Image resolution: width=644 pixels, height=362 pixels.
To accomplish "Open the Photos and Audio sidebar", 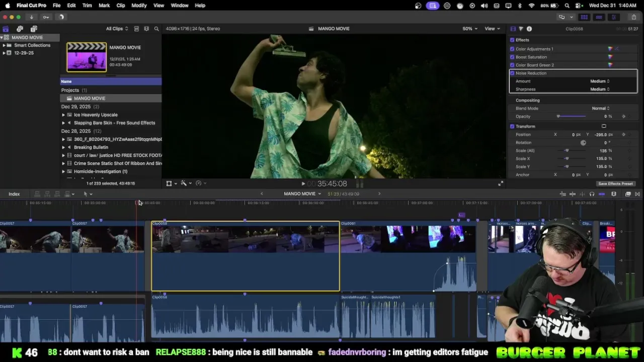I will (x=20, y=29).
